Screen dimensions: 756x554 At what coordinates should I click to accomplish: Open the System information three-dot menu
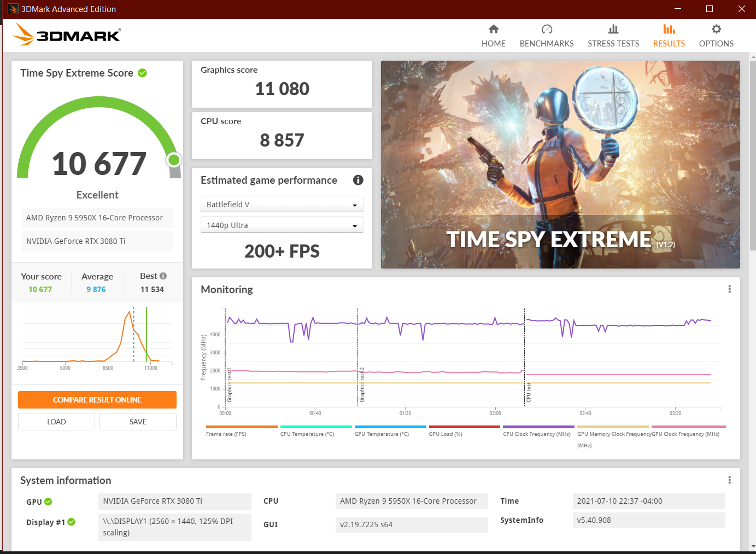pyautogui.click(x=729, y=480)
